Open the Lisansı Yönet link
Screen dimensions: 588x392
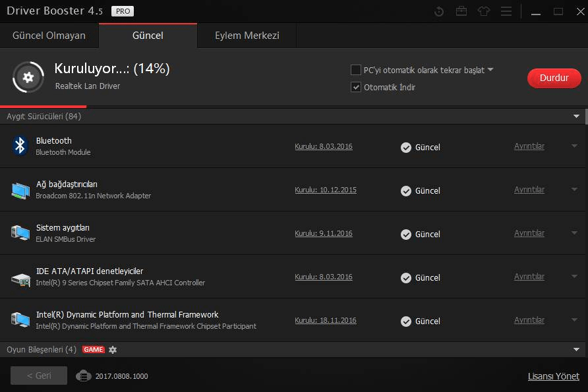(553, 376)
